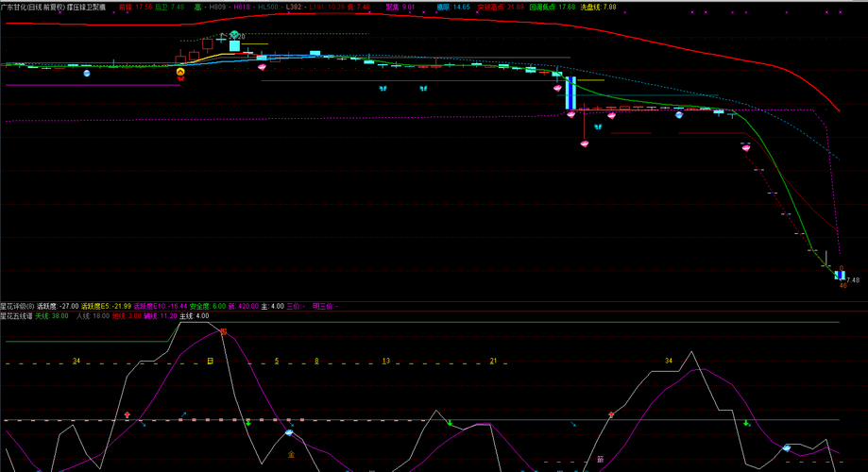
Task: Select the green circle marker at the peak
Action: pos(235,34)
